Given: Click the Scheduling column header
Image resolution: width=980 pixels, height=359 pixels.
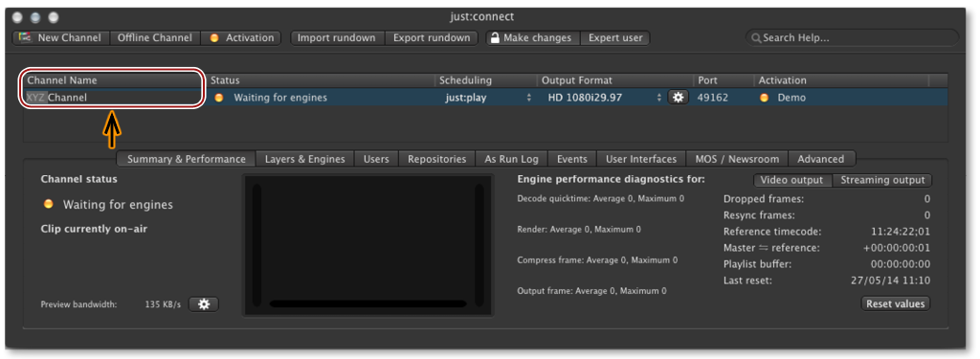Looking at the screenshot, I should click(x=485, y=80).
